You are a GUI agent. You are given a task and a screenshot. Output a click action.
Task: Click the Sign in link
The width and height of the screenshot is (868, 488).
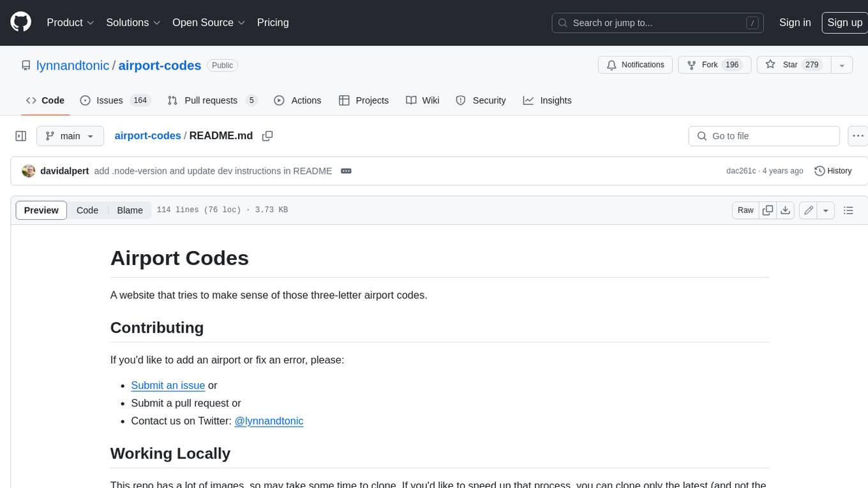pos(795,22)
